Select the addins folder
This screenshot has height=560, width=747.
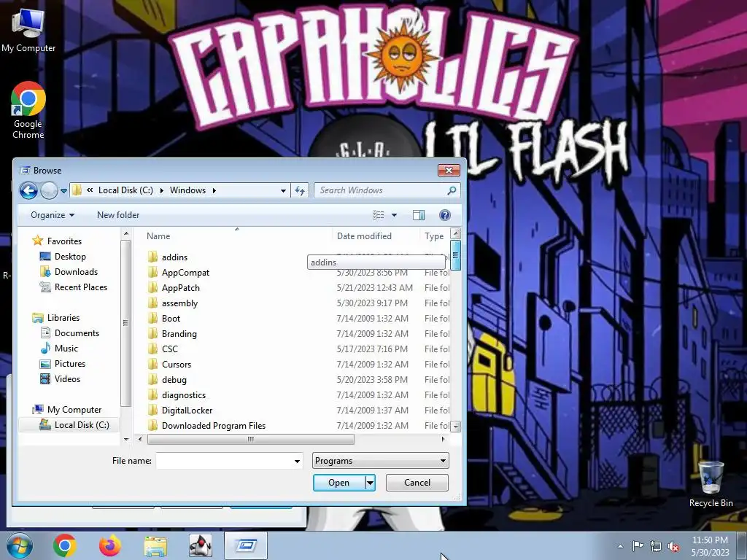[175, 257]
